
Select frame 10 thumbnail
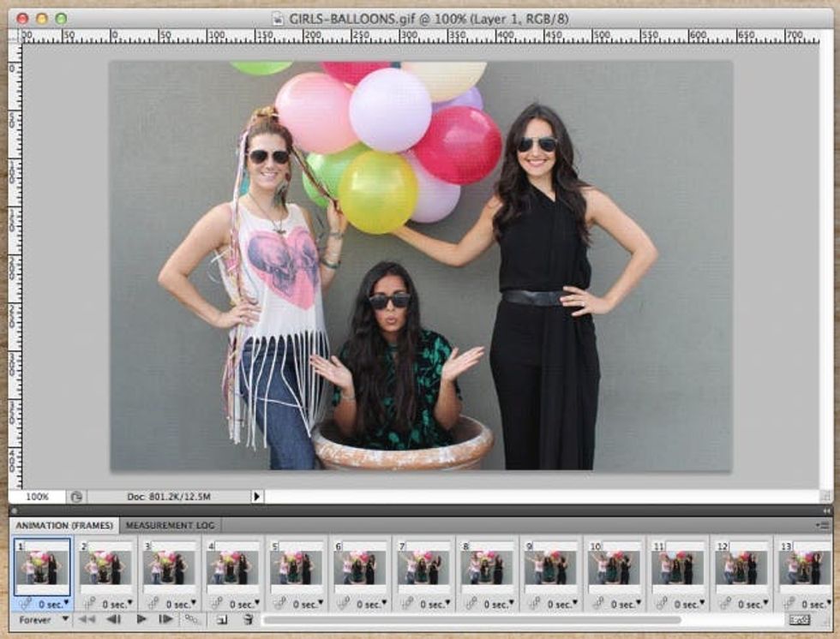(x=614, y=568)
